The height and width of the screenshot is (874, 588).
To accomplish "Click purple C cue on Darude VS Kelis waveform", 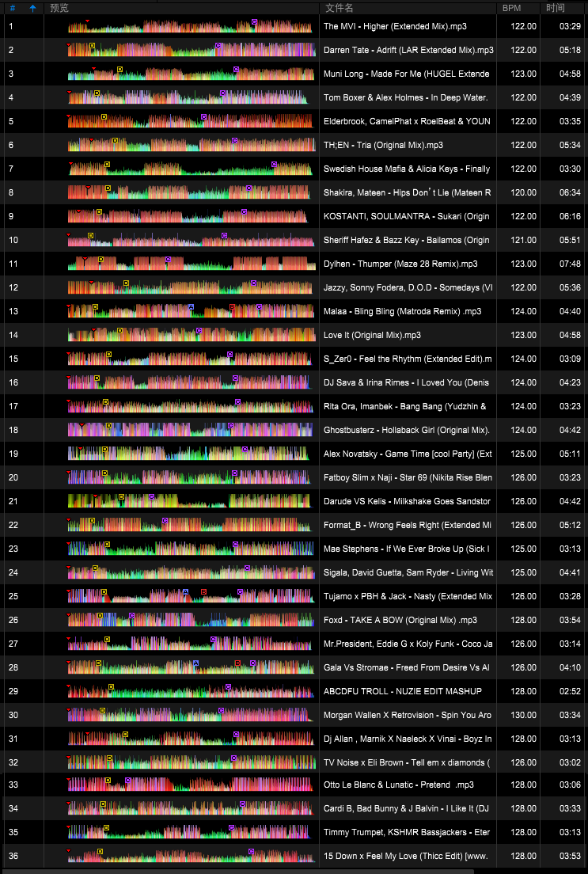I will point(152,496).
